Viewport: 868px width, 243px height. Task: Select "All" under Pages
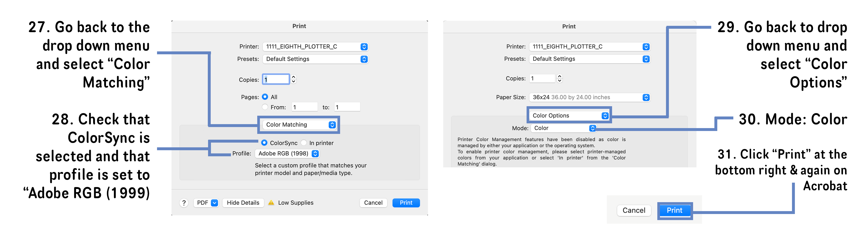click(265, 97)
